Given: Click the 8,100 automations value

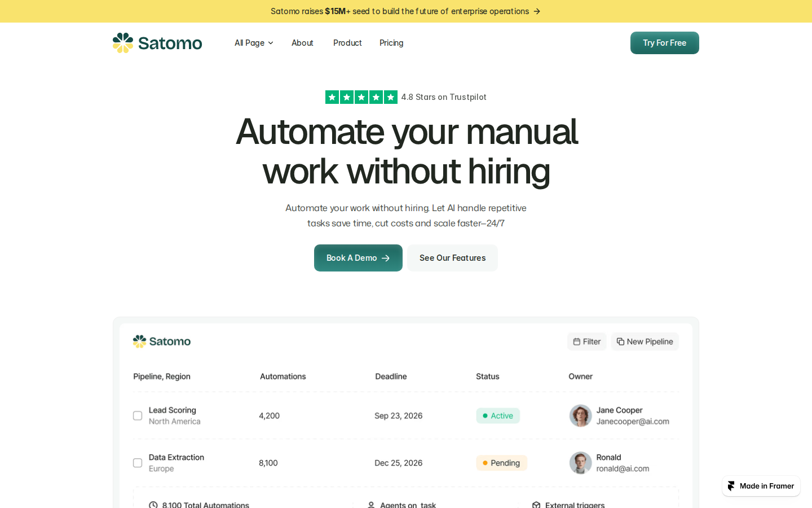Looking at the screenshot, I should point(268,463).
